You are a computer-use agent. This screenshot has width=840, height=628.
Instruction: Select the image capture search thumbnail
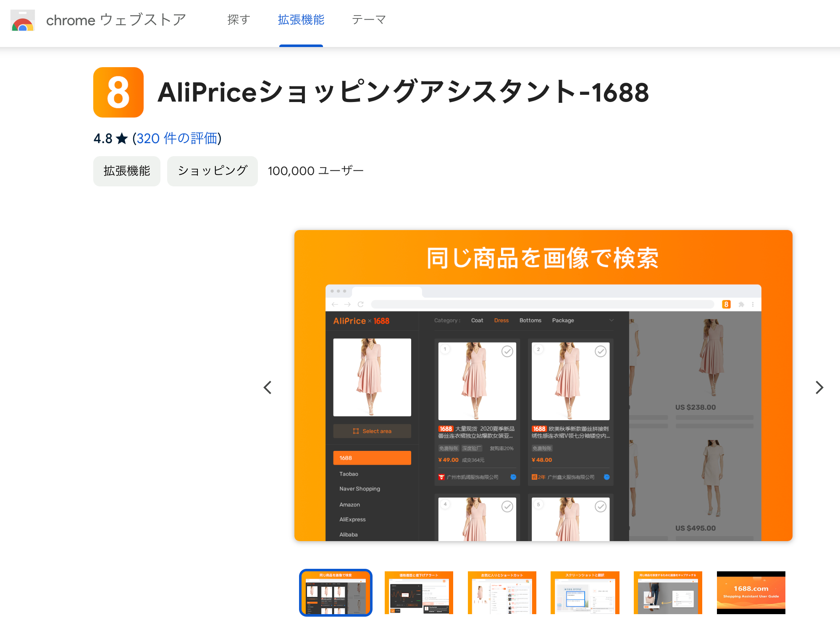(668, 592)
